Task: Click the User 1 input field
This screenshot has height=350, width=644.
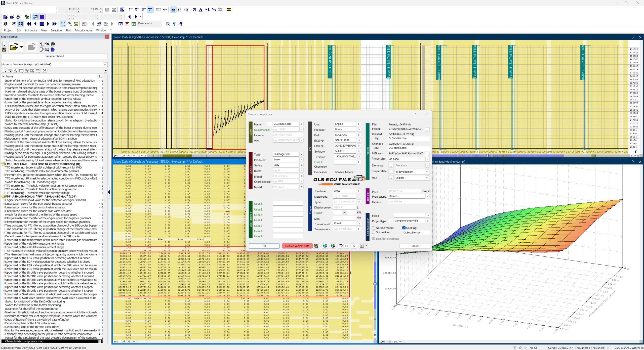Action: (x=288, y=204)
